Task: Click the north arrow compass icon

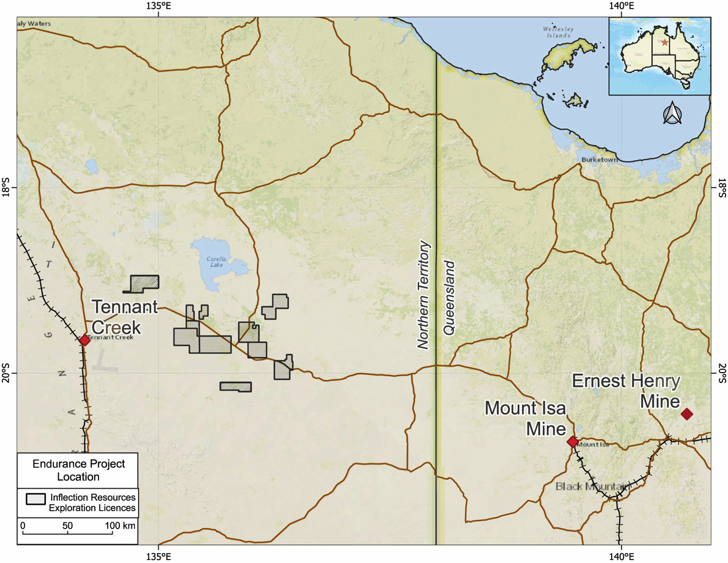Action: [672, 114]
